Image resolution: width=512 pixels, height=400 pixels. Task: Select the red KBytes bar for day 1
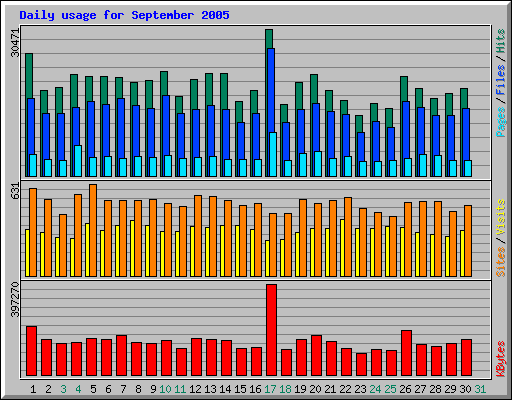(x=31, y=351)
